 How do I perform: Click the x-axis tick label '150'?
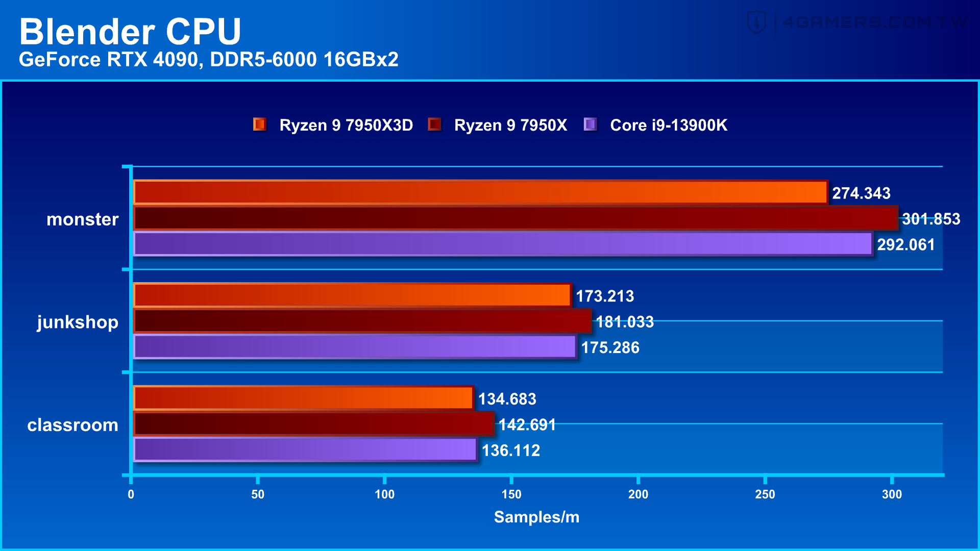click(511, 494)
